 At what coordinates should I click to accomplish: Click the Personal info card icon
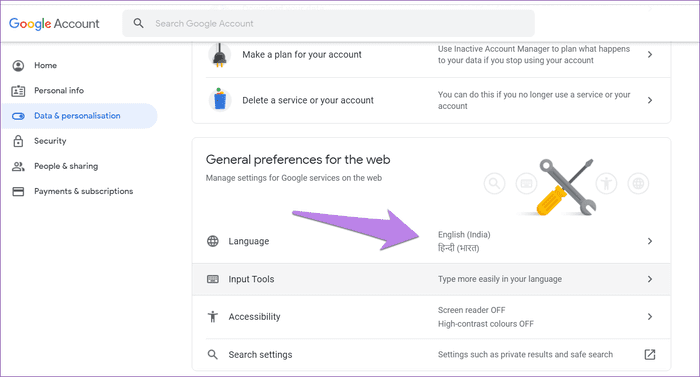18,91
